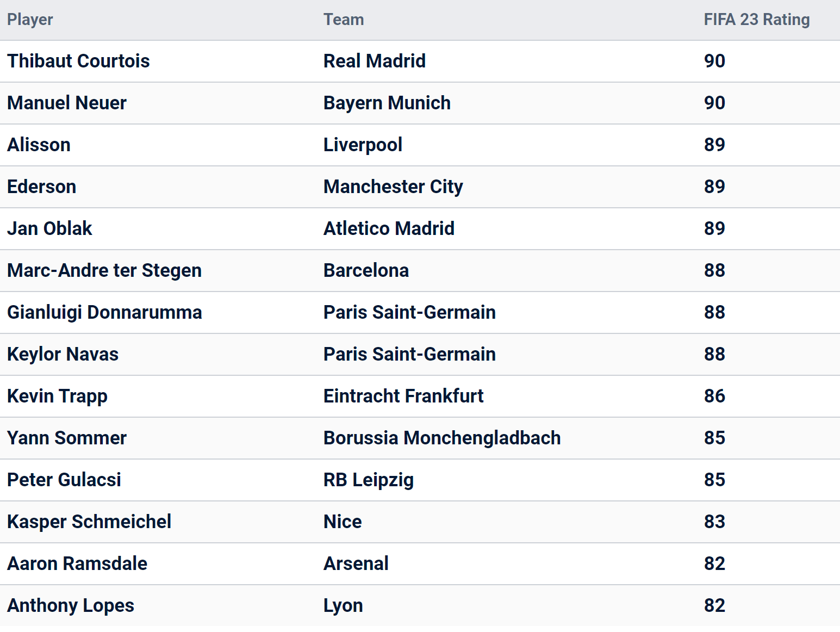The height and width of the screenshot is (632, 840).
Task: Click Lyon team cell
Action: click(x=343, y=605)
